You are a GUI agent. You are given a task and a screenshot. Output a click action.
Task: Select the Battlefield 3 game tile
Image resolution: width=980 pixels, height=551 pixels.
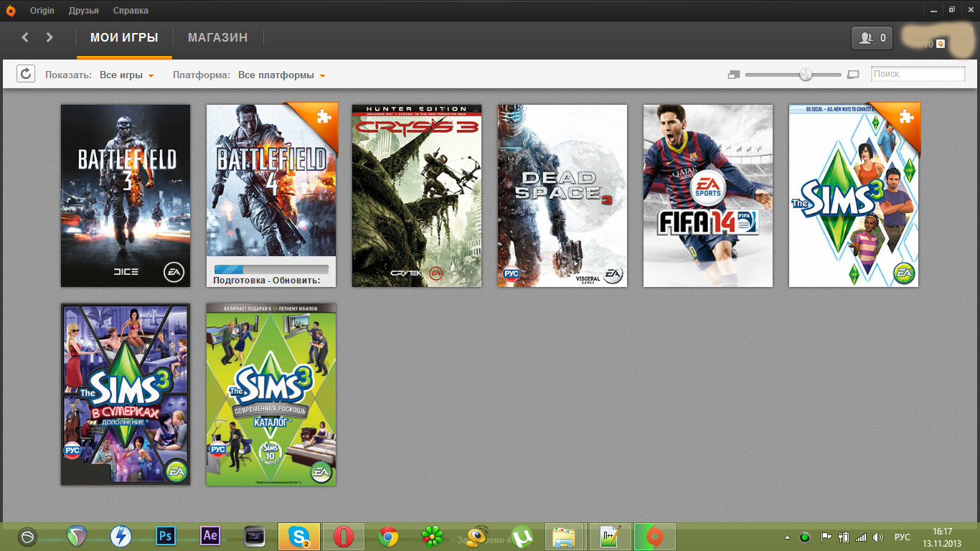tap(126, 196)
